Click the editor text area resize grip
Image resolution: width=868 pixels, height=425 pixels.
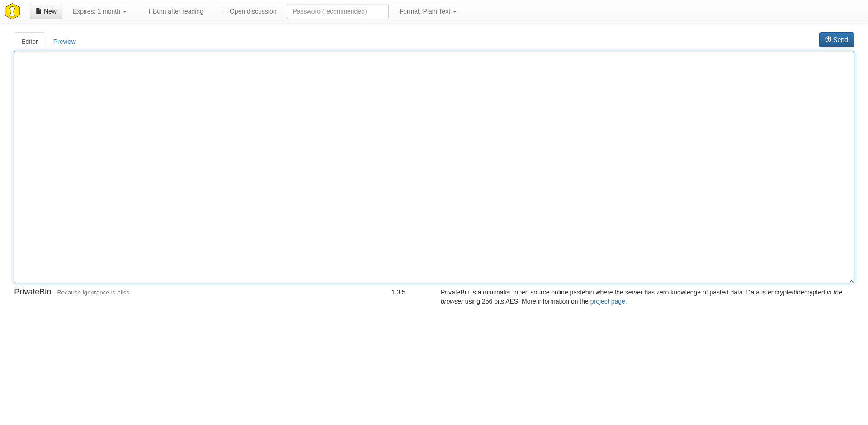(x=851, y=280)
